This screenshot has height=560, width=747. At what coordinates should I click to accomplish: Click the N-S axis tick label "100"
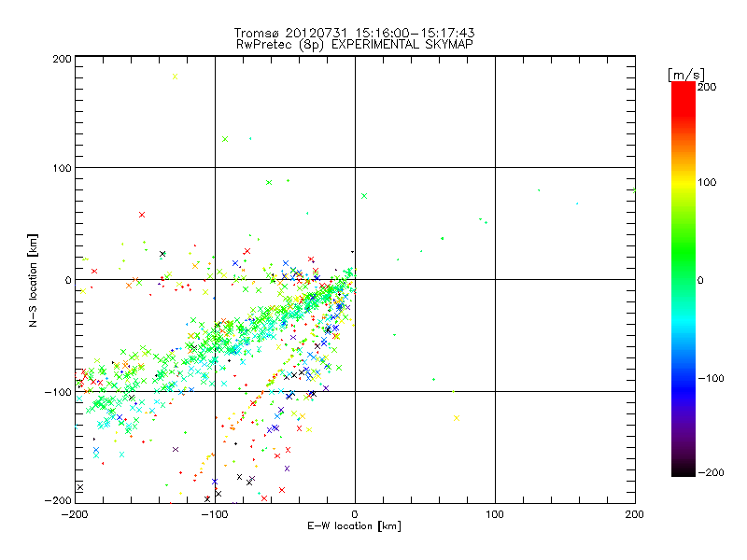click(63, 168)
